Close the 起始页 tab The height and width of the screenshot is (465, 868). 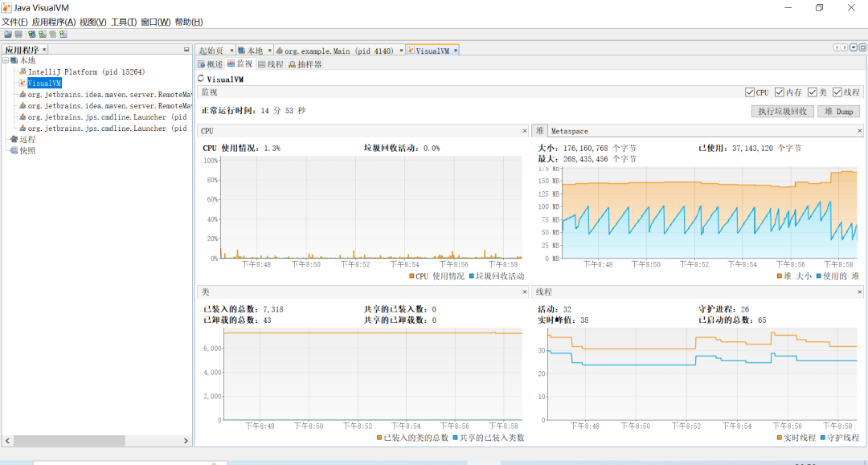tap(231, 51)
